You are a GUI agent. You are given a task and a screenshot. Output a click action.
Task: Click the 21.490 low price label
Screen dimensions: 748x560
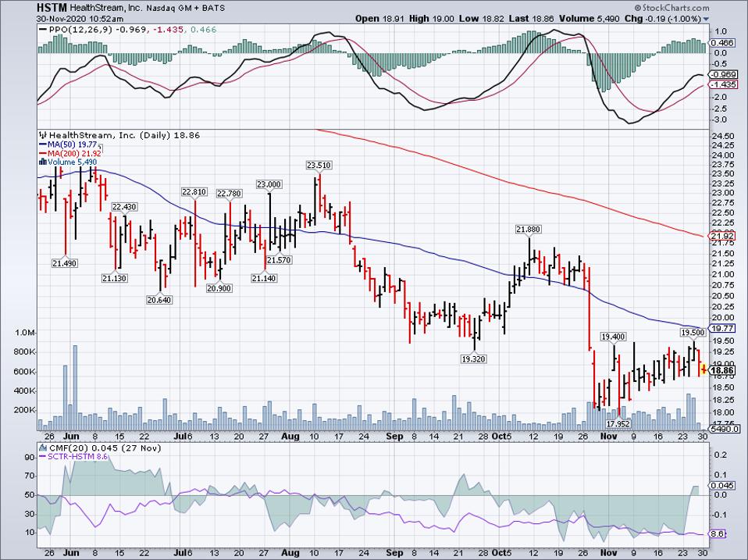(64, 263)
